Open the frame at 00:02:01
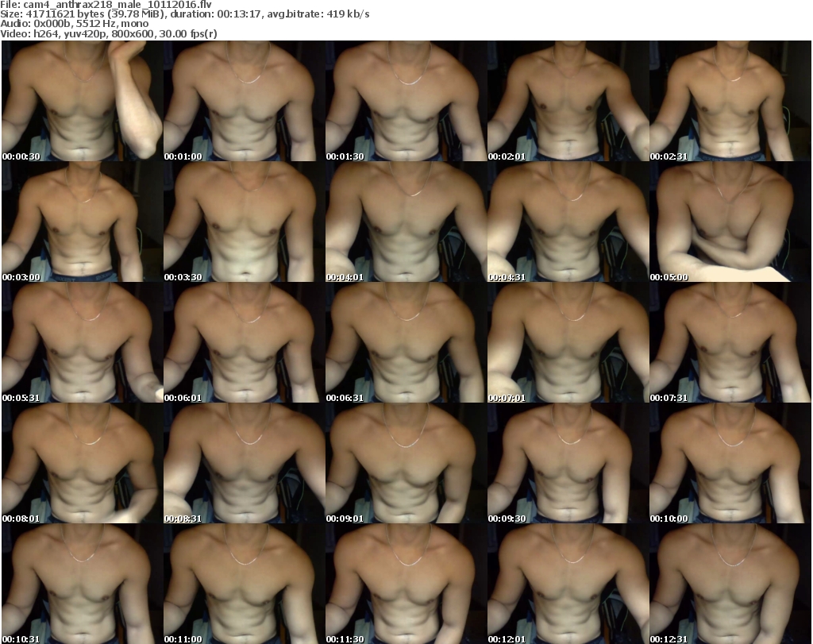The image size is (813, 644). 568,101
